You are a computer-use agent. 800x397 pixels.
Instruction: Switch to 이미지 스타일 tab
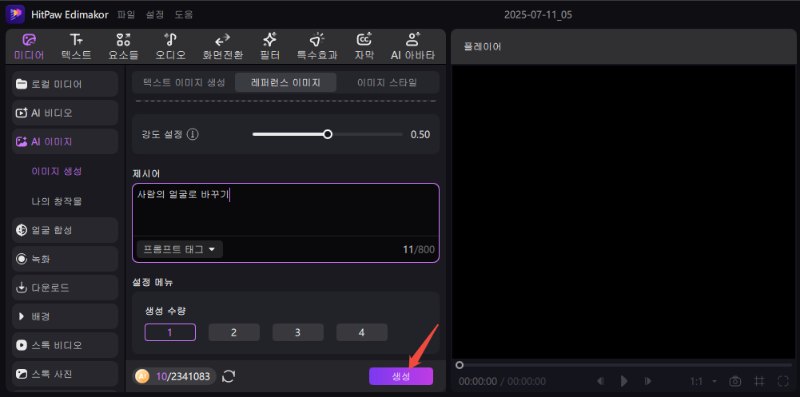[387, 82]
